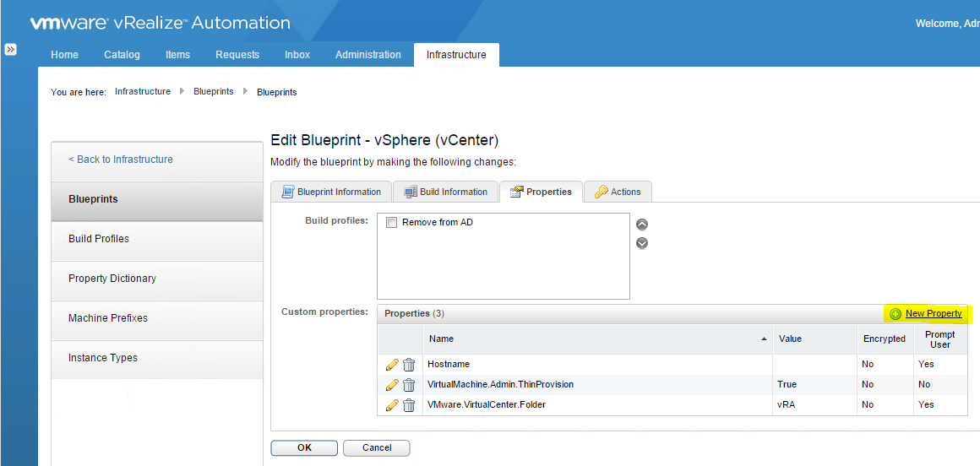
Task: Open the Blueprint Information tab
Action: (x=331, y=192)
